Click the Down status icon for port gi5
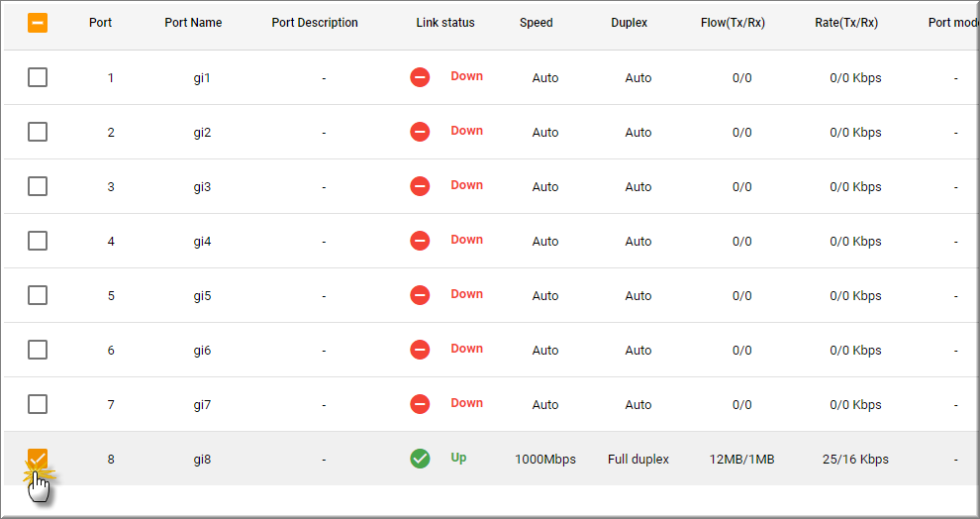980x519 pixels. click(420, 295)
